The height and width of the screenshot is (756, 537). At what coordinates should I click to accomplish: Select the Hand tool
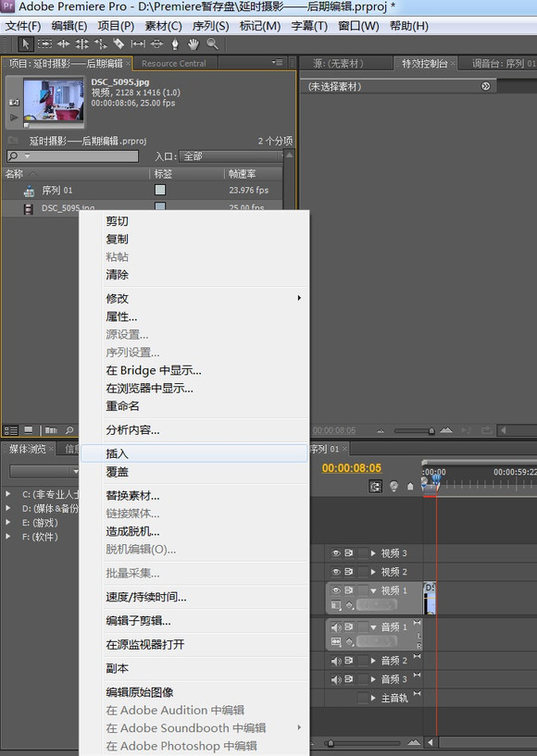tap(194, 44)
